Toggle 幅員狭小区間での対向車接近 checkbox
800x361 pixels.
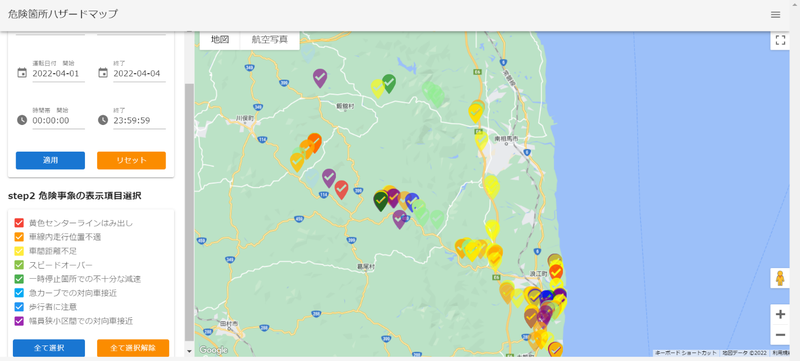(x=19, y=321)
